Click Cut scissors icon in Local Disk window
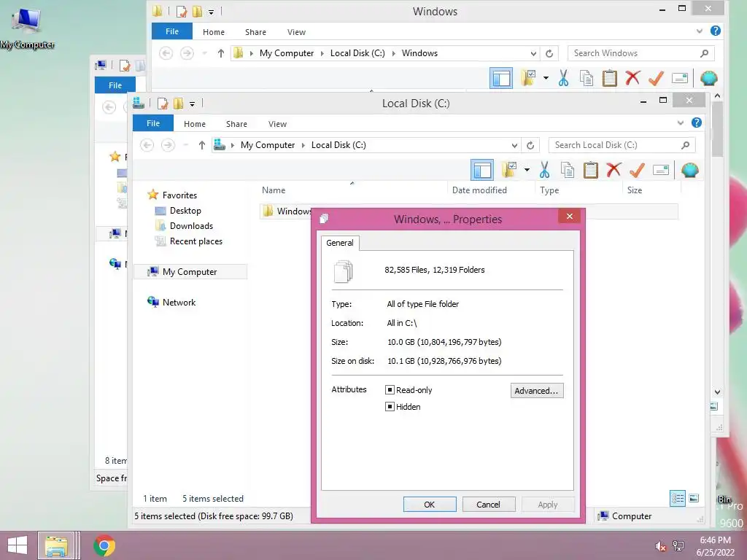Image resolution: width=747 pixels, height=560 pixels. 544,170
